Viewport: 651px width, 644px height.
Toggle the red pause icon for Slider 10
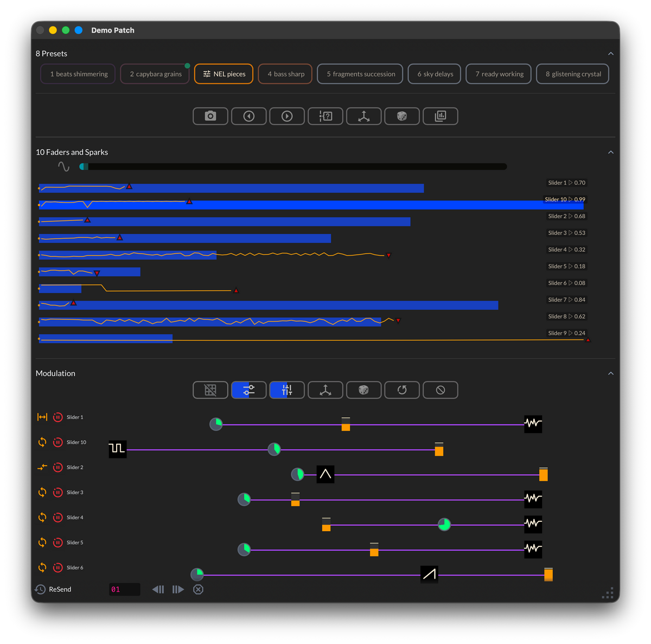(58, 442)
